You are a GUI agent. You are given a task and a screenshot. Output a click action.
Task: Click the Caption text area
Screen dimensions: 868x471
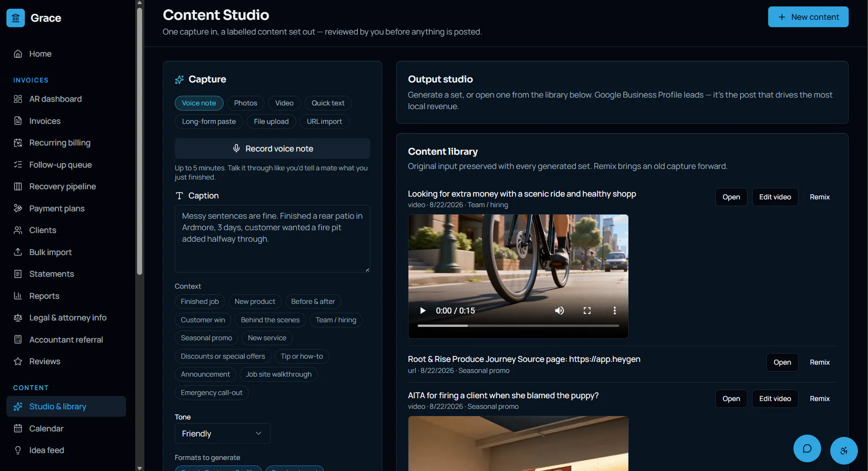[x=272, y=238]
